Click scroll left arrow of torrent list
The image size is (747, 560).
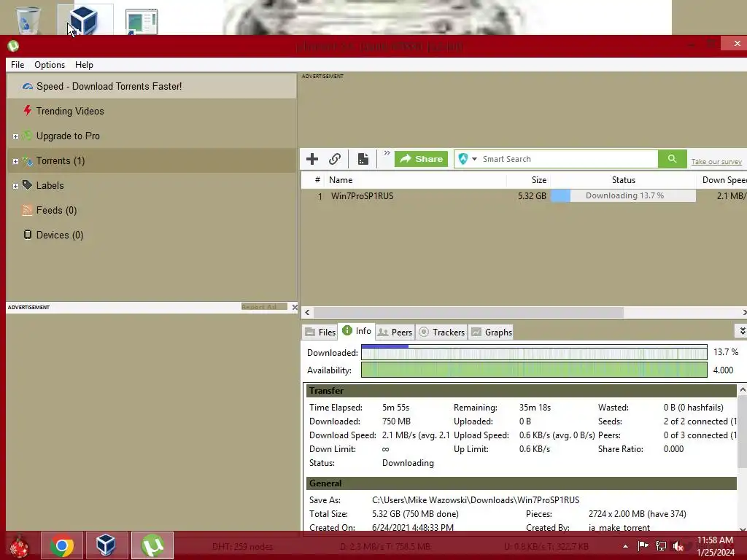point(307,312)
